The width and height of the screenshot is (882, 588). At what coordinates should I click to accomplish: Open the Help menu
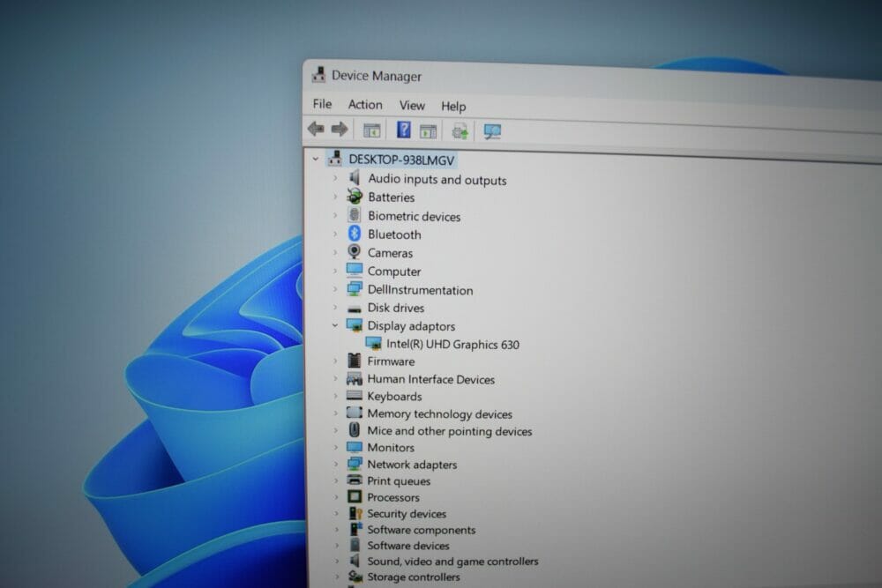pos(453,107)
